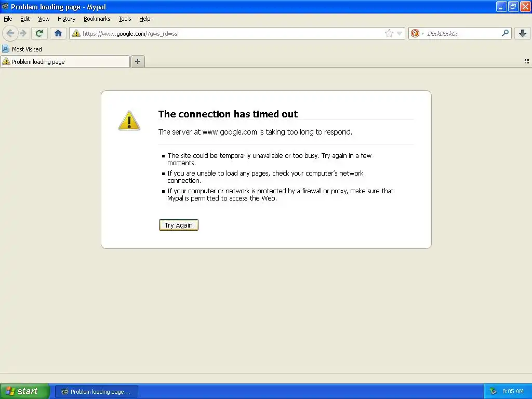Open the View menu

(44, 19)
